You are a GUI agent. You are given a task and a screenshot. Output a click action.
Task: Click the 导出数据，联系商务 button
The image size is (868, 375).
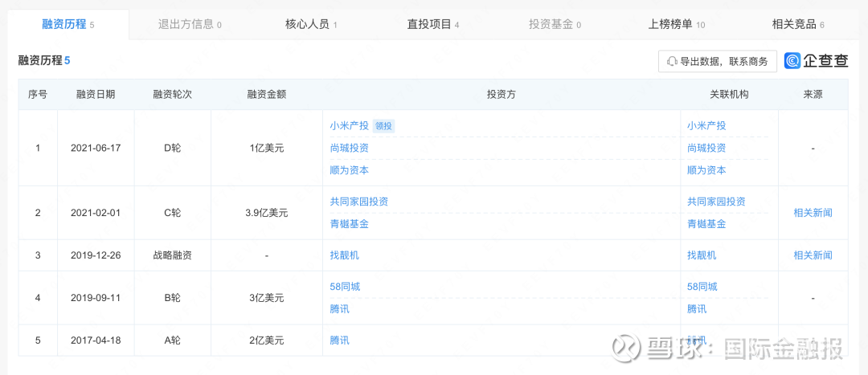[718, 61]
